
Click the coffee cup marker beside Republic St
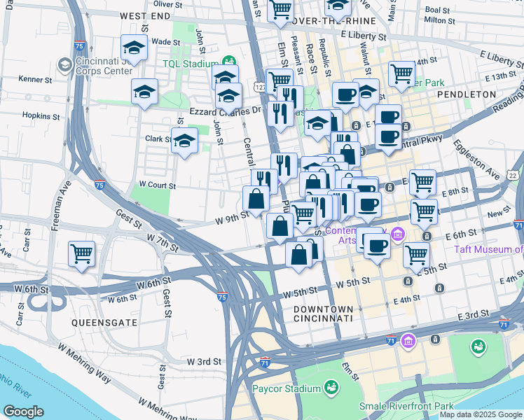[345, 96]
